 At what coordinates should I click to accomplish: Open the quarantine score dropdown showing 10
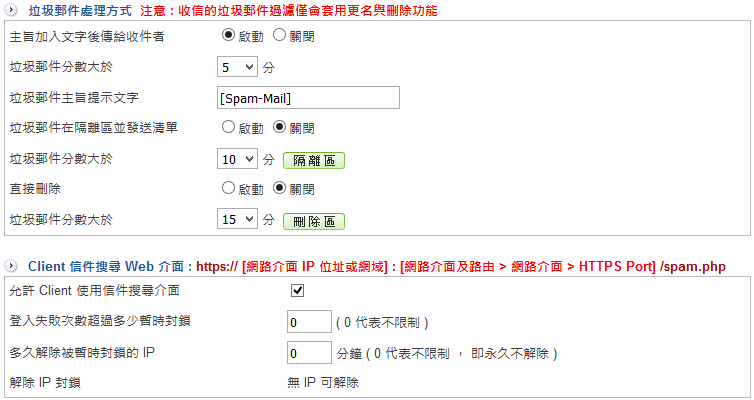pos(237,159)
